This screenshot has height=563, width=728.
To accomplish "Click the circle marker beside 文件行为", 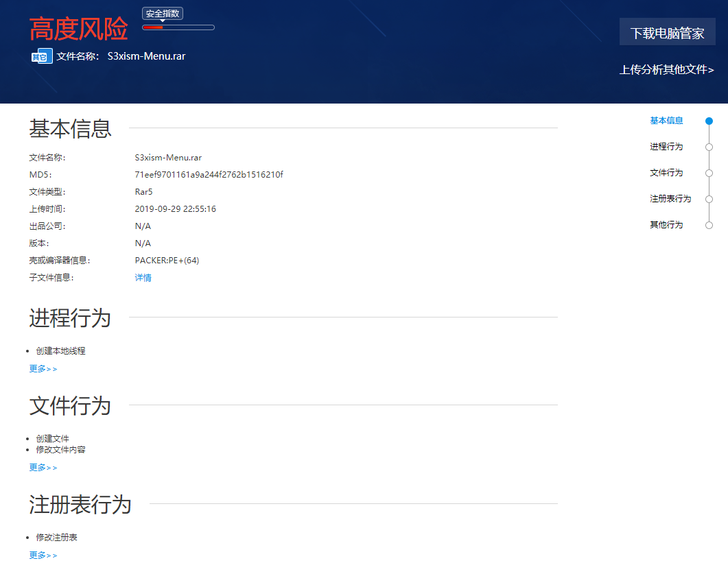I will [709, 173].
